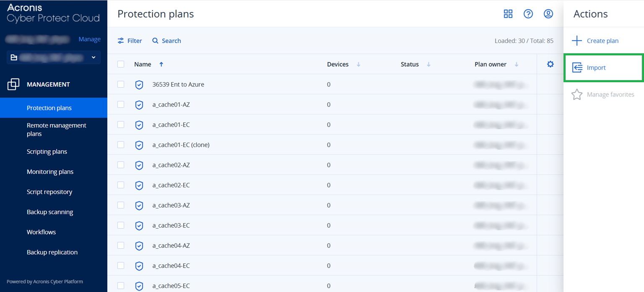Click the Loaded 30 / Total 85 counter
Screen dimensions: 644x292
click(524, 41)
